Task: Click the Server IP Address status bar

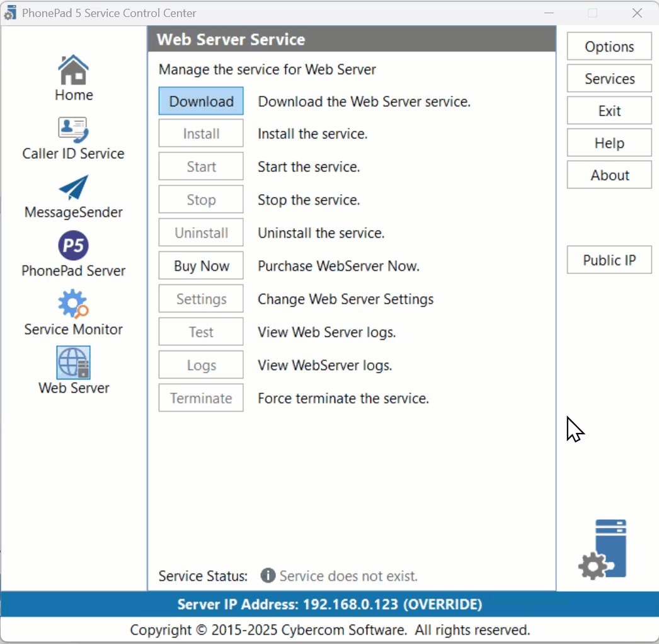Action: click(329, 604)
